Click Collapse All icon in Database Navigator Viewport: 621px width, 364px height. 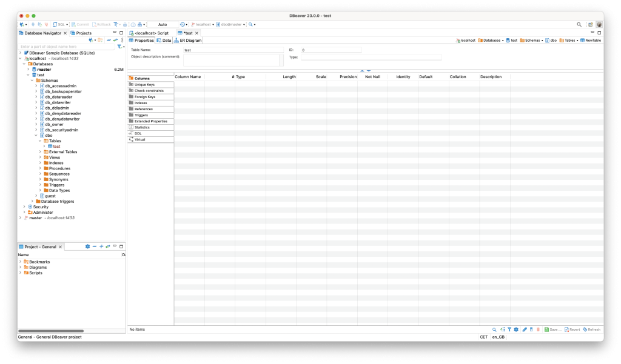pos(109,40)
